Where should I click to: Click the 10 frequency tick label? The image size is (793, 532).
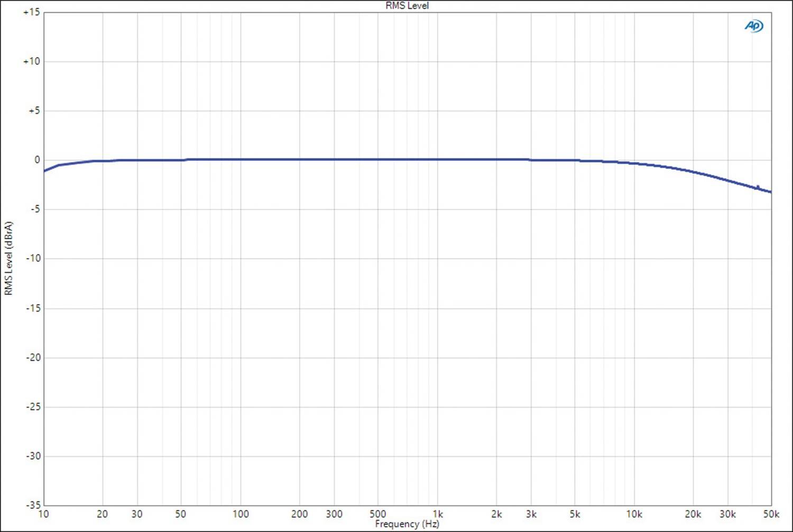(x=43, y=514)
